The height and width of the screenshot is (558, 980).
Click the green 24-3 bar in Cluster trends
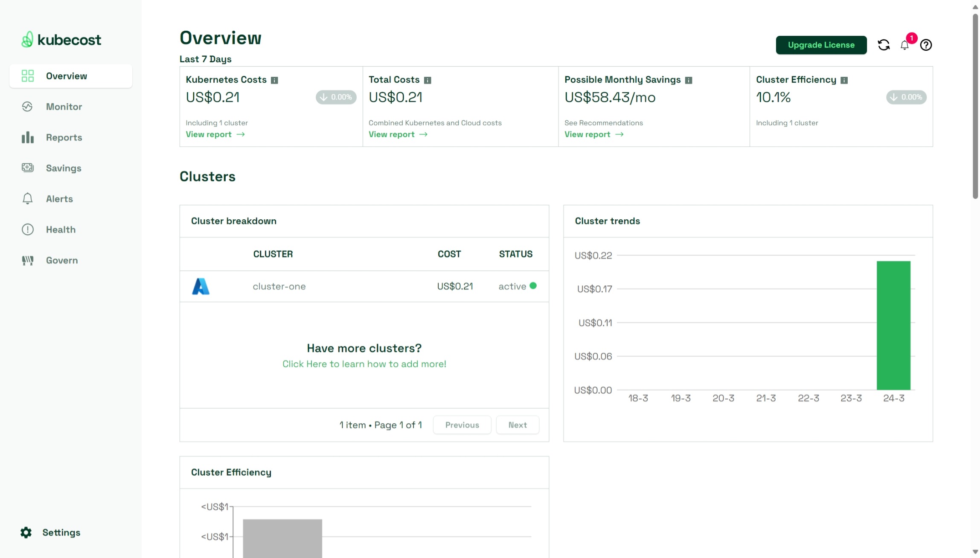click(x=893, y=325)
